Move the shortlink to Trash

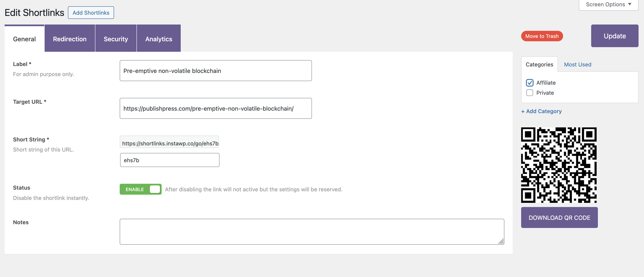point(542,36)
